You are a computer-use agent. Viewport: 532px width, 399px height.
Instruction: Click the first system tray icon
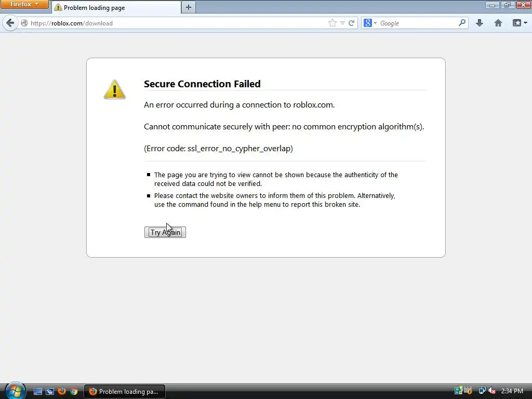(458, 391)
